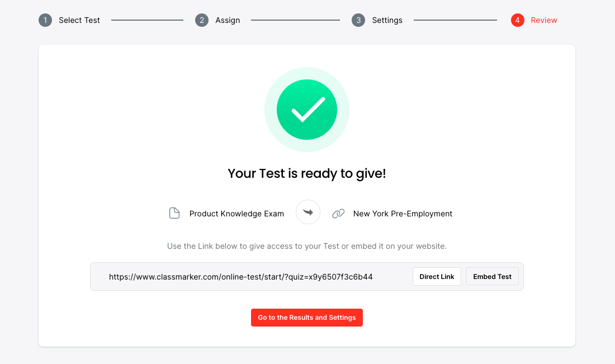Screen dimensions: 615x364
Task: Click the Product Knowledge Exam test name
Action: [x=236, y=214]
